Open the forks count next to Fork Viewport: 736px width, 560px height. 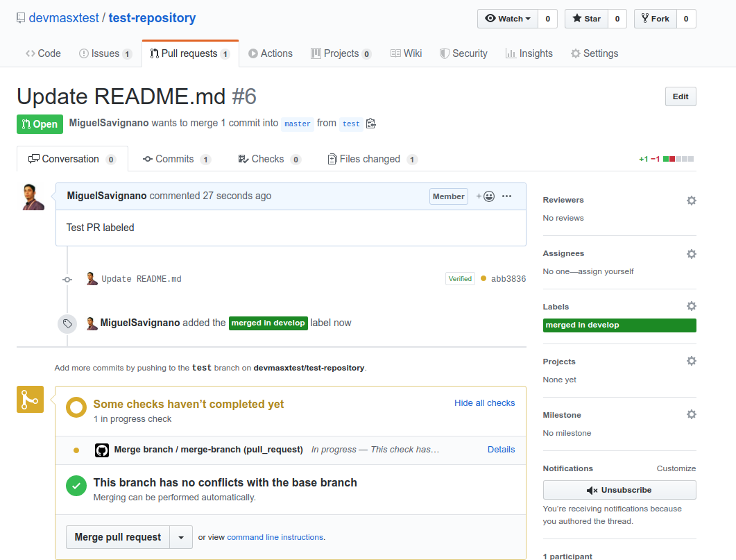coord(686,19)
